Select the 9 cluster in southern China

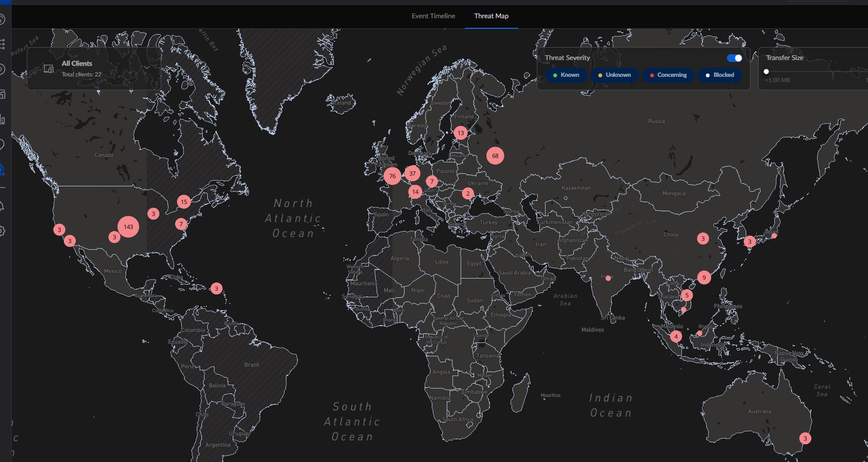[704, 277]
